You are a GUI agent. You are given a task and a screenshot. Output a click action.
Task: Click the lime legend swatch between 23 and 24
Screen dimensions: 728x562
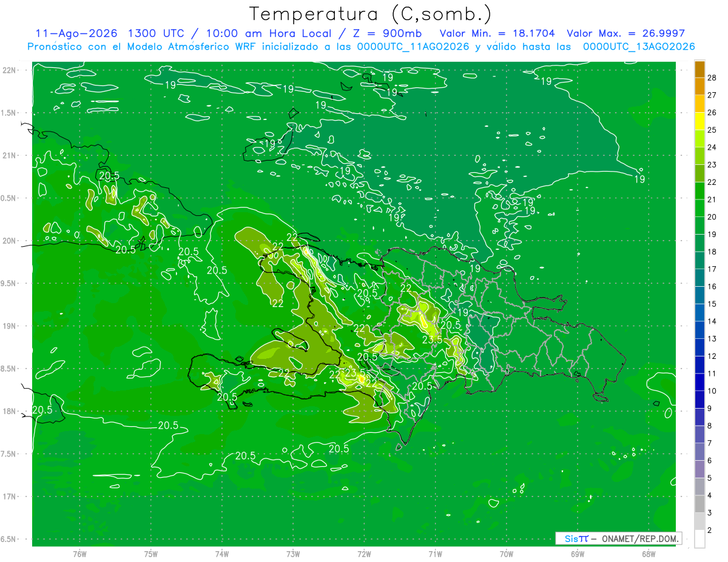click(x=699, y=155)
